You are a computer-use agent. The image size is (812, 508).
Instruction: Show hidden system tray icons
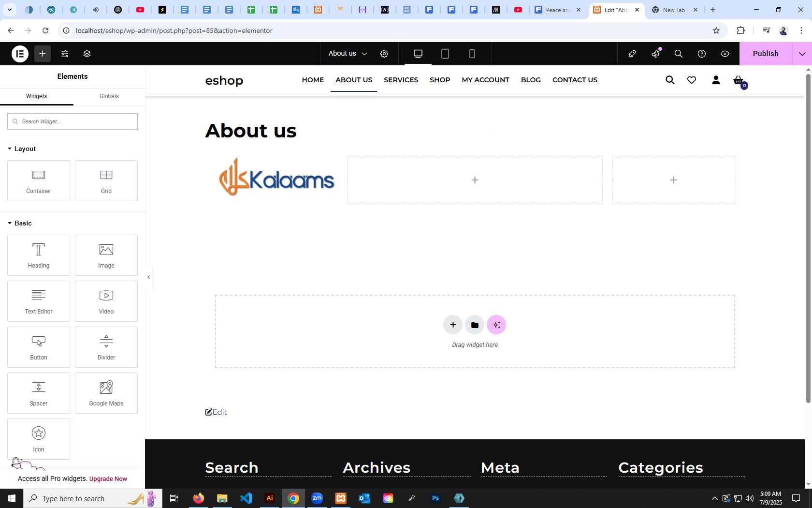click(x=715, y=498)
